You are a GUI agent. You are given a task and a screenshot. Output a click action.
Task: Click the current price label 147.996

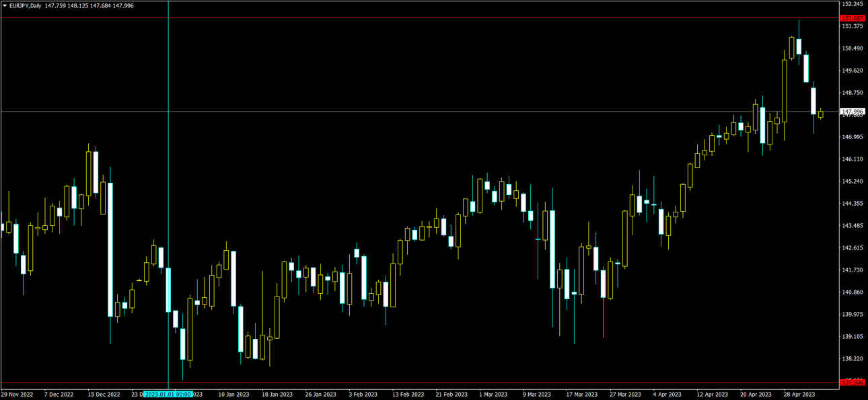pyautogui.click(x=853, y=112)
